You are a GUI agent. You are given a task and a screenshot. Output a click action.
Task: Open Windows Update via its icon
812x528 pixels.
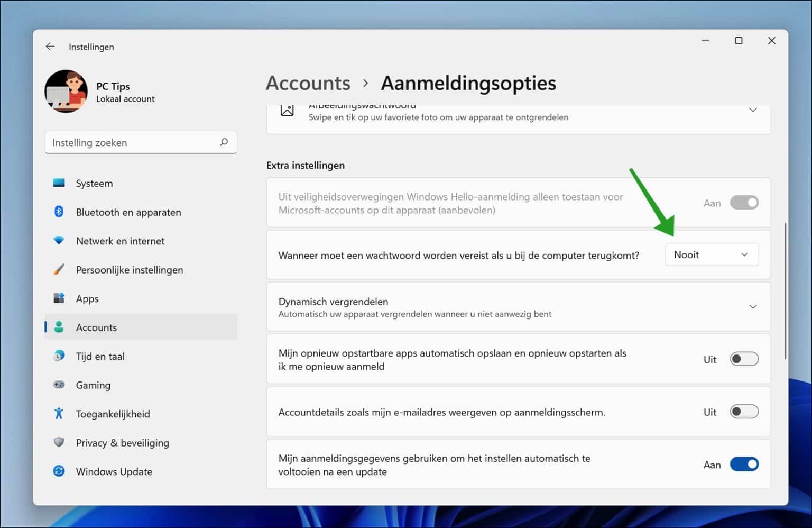click(60, 471)
